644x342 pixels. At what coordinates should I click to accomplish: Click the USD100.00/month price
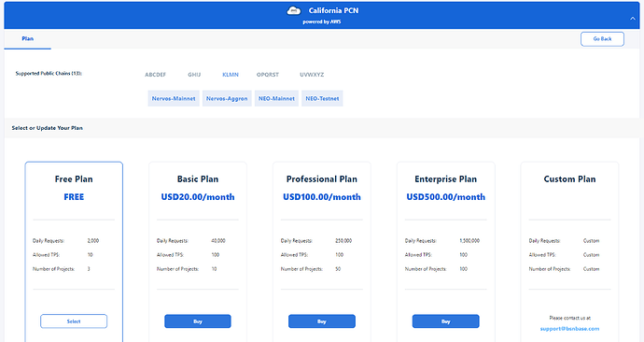click(322, 197)
